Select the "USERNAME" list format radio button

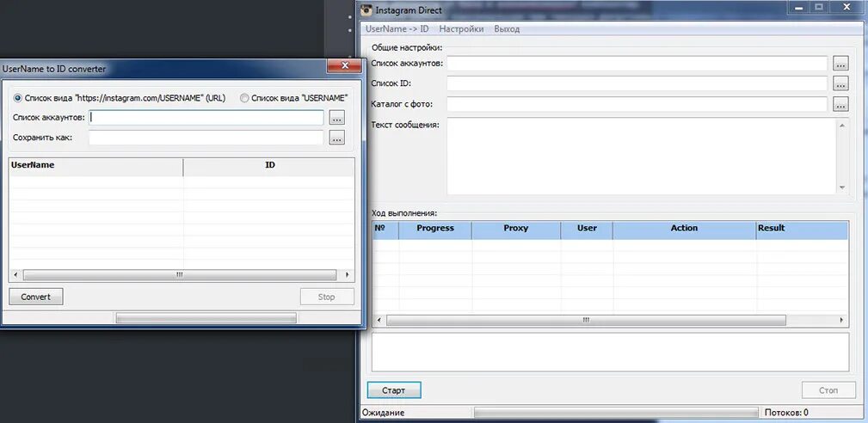[x=244, y=98]
